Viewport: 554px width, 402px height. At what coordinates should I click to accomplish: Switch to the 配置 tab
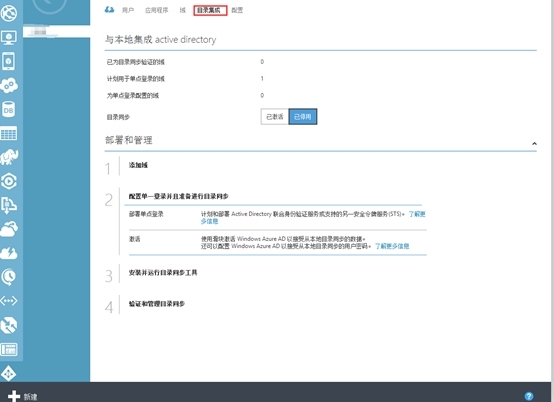click(x=237, y=10)
